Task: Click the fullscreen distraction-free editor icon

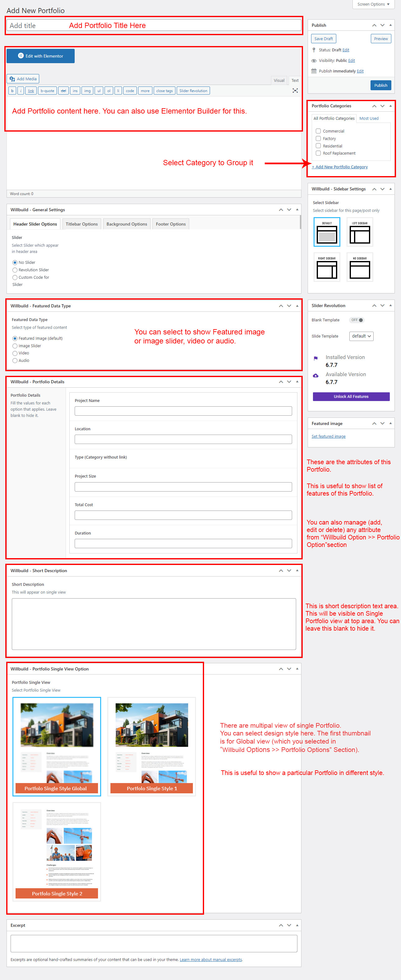Action: pos(295,91)
